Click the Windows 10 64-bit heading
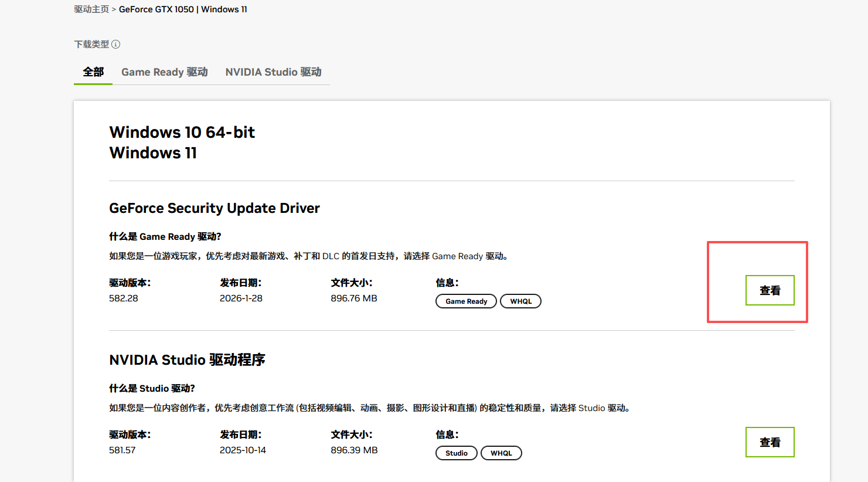Image resolution: width=868 pixels, height=482 pixels. (182, 133)
